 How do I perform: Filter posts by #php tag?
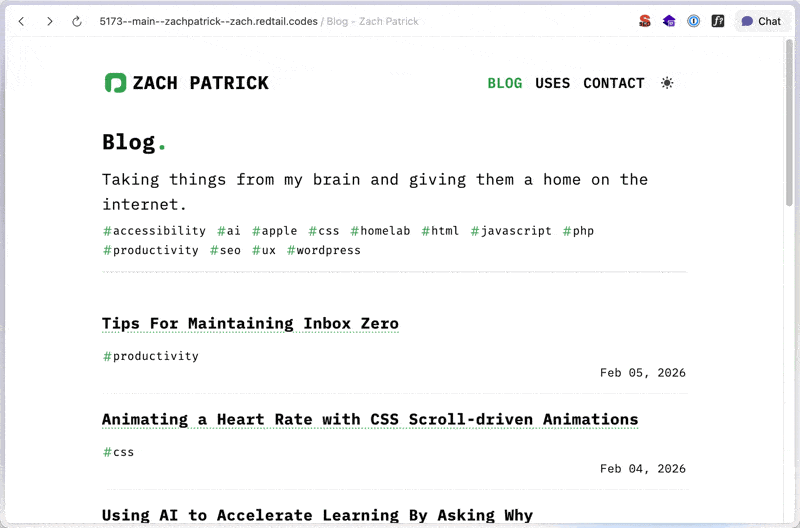[579, 231]
